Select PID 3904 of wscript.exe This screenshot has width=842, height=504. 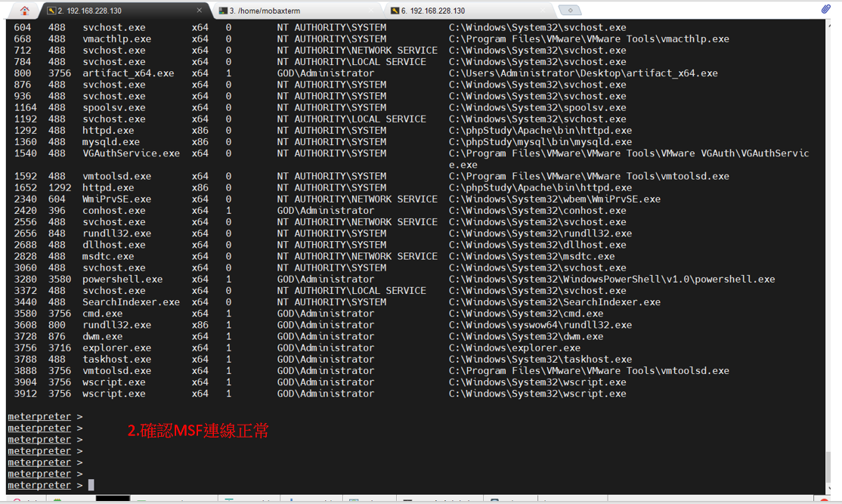(25, 382)
